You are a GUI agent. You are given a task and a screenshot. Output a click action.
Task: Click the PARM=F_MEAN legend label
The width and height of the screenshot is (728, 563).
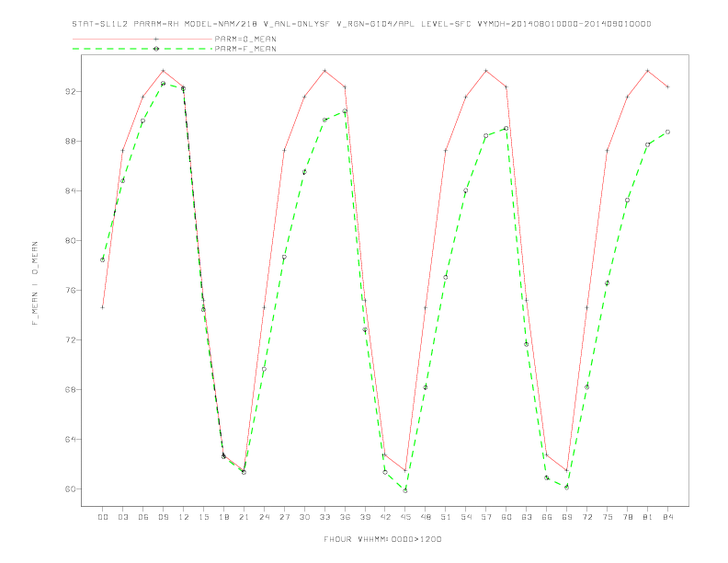pyautogui.click(x=245, y=49)
